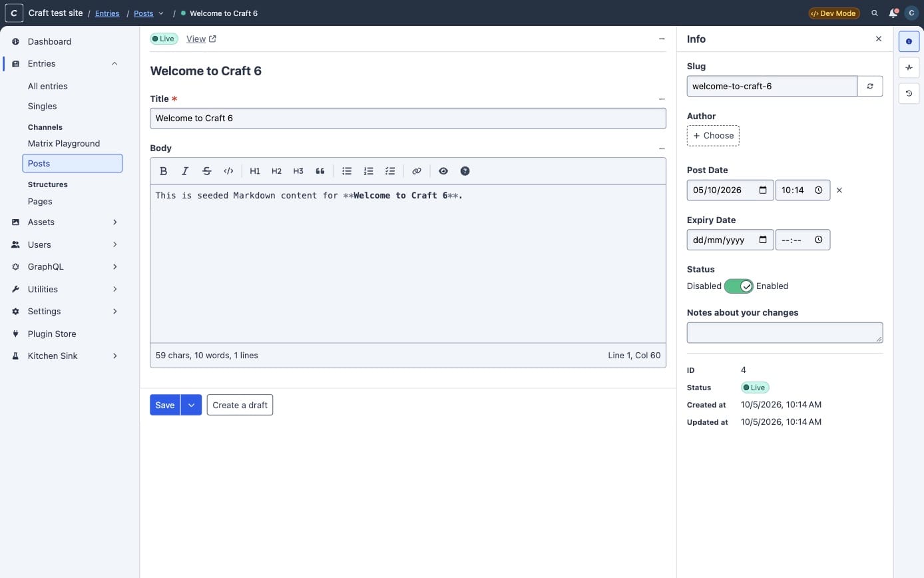
Task: Apply strikethrough formatting in Body toolbar
Action: (207, 171)
